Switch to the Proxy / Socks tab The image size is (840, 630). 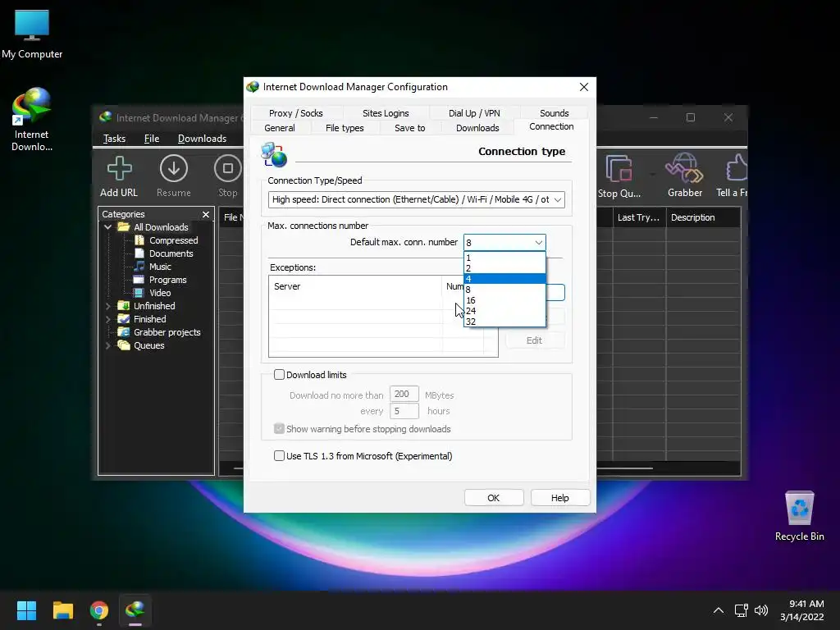click(295, 113)
